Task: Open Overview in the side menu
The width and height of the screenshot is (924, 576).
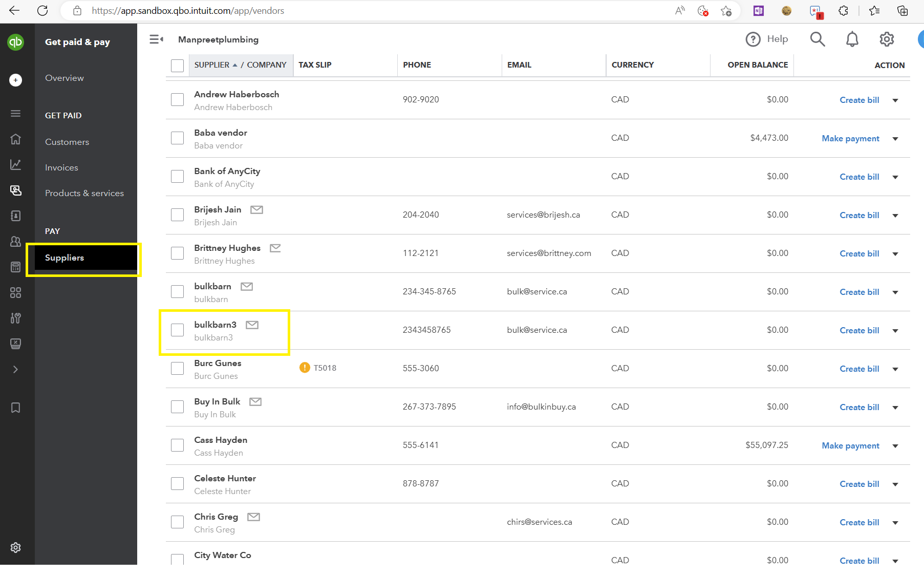Action: pos(65,78)
